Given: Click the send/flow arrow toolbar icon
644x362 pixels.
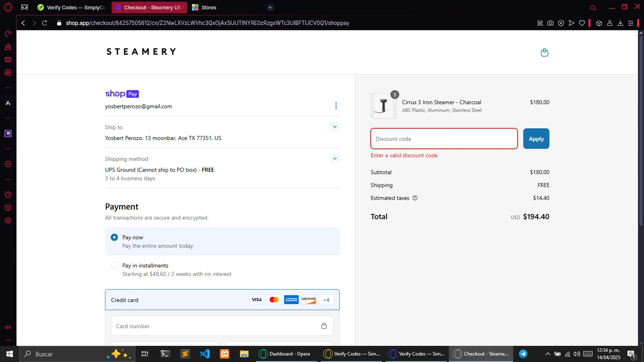Looking at the screenshot, I should pos(571,23).
